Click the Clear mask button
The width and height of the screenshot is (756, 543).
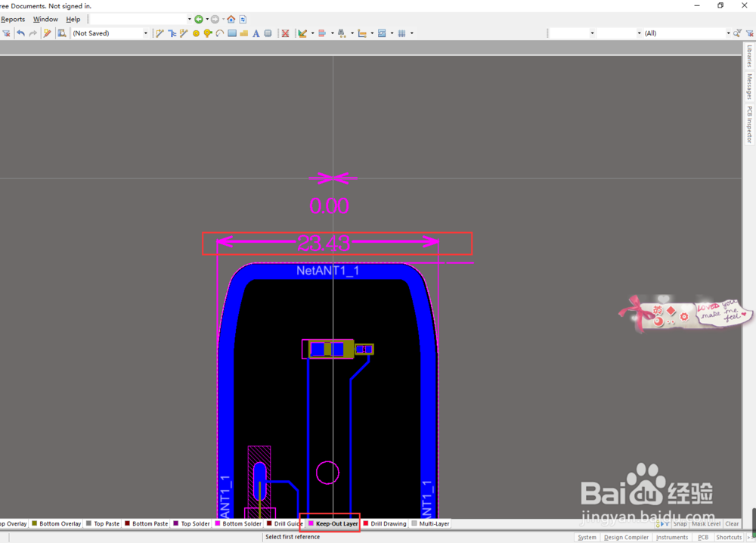pos(732,523)
